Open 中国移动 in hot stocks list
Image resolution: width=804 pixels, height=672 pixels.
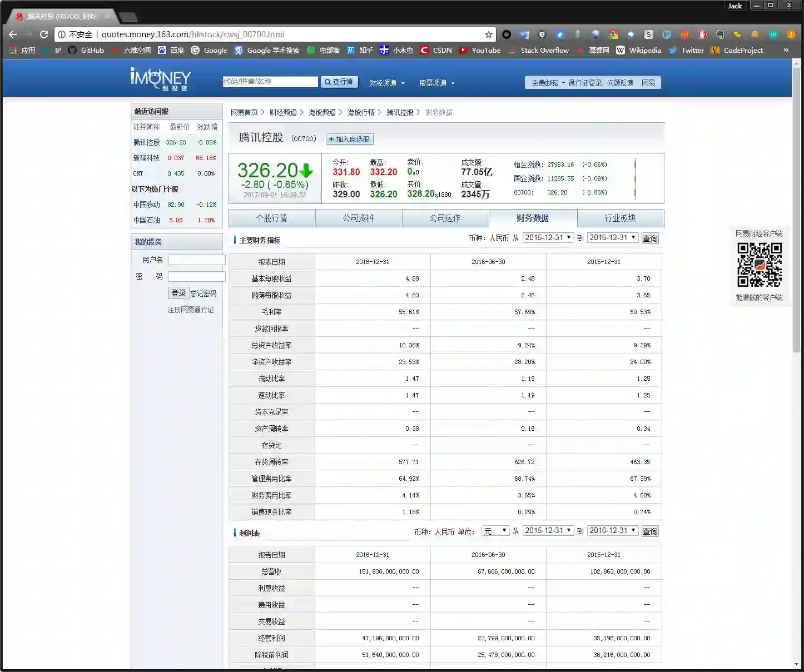146,205
